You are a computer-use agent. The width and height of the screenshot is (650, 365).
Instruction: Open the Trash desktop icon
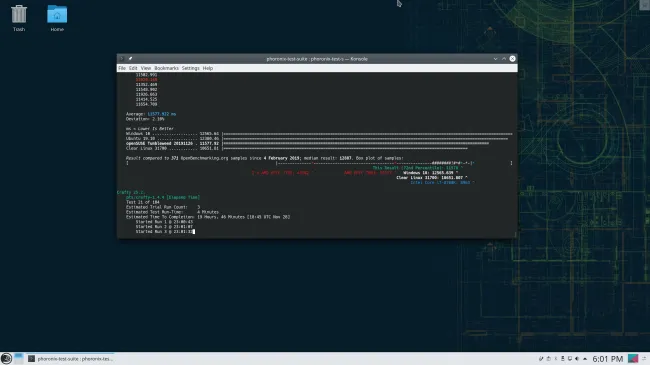[19, 18]
